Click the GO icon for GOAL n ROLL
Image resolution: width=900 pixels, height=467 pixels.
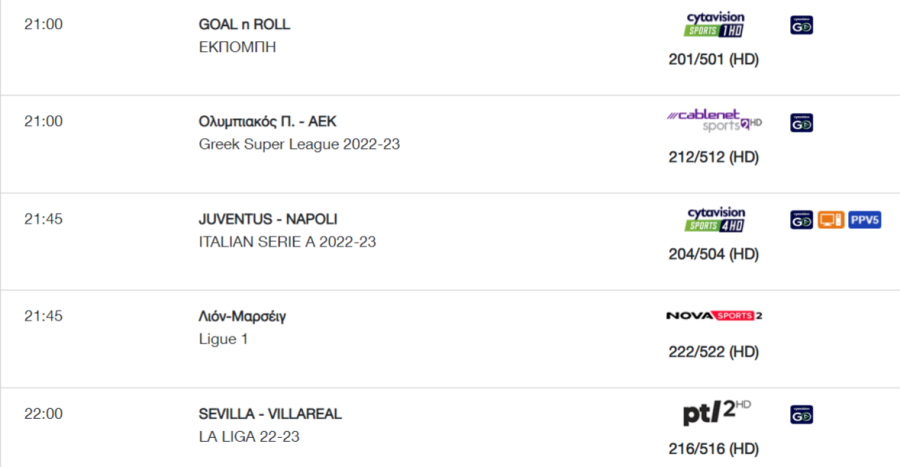pos(801,25)
